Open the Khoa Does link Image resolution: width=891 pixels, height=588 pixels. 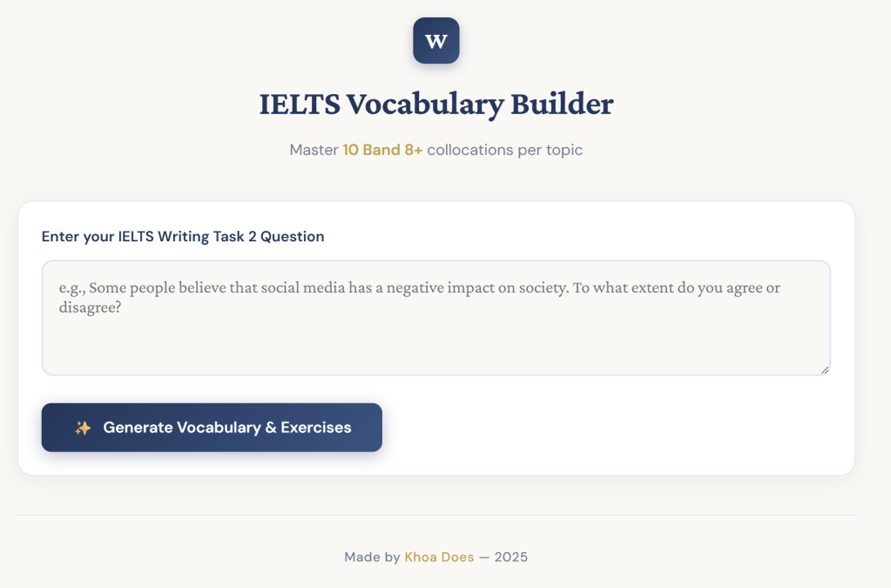[x=439, y=557]
